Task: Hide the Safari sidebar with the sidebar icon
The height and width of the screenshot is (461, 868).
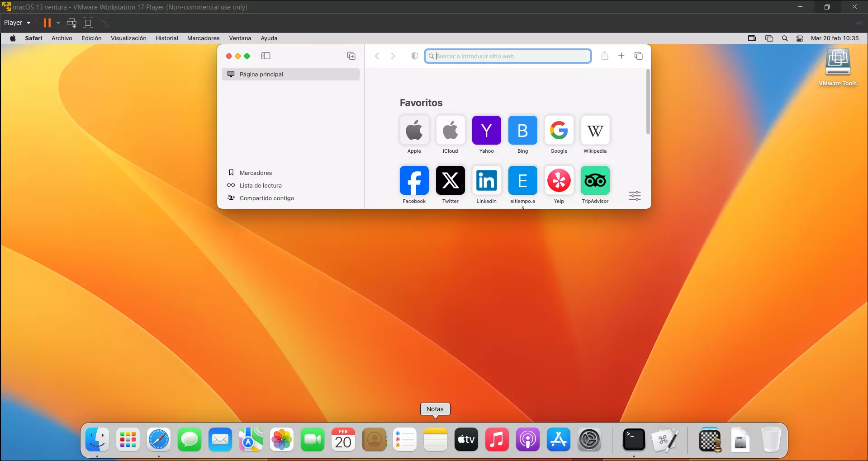Action: click(266, 56)
